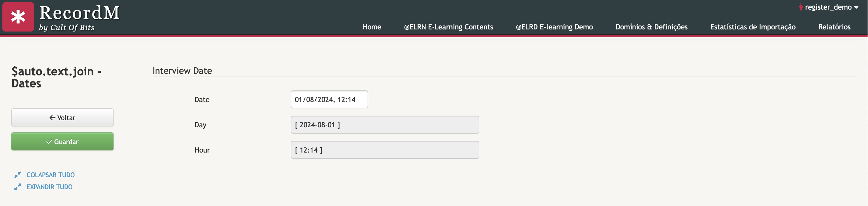Click the collapse arrows icon beside Colapsar Tudo

(x=17, y=175)
